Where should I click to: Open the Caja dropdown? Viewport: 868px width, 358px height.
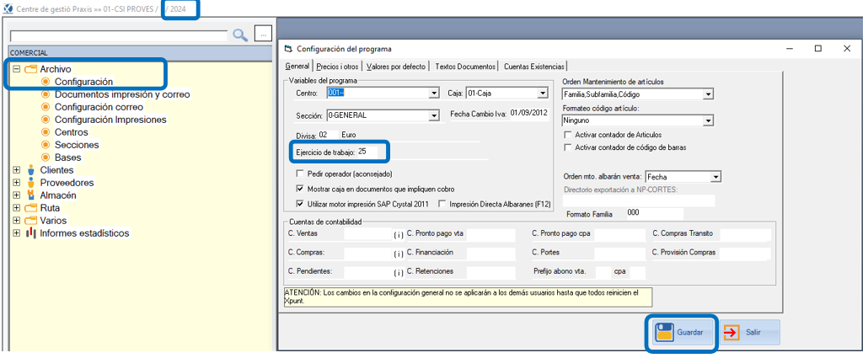click(543, 94)
